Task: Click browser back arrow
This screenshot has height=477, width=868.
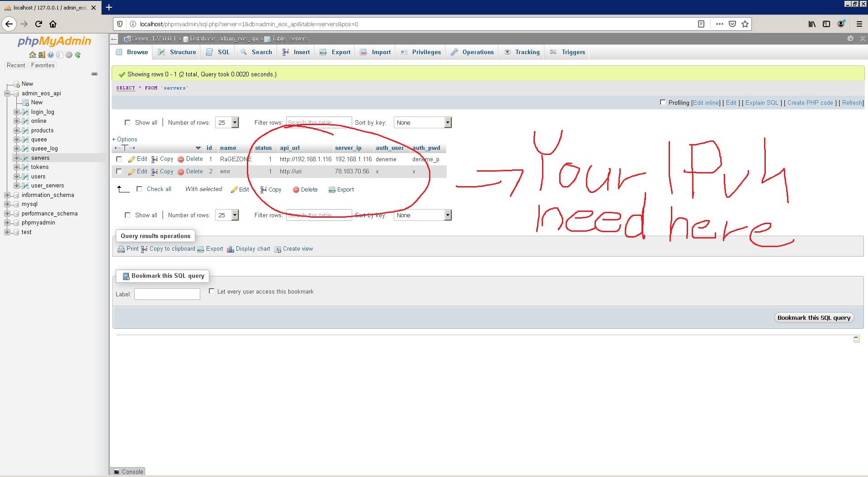Action: pyautogui.click(x=9, y=24)
